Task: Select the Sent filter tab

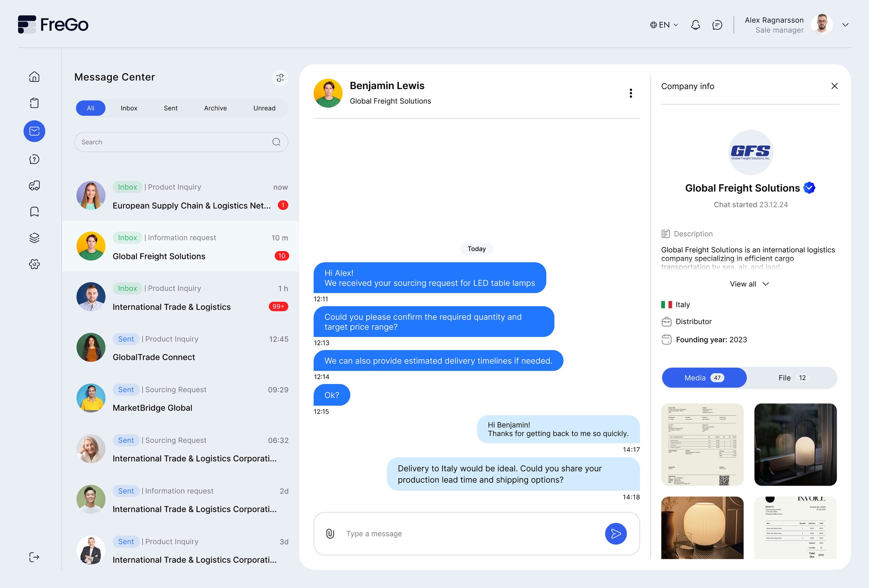Action: point(171,108)
